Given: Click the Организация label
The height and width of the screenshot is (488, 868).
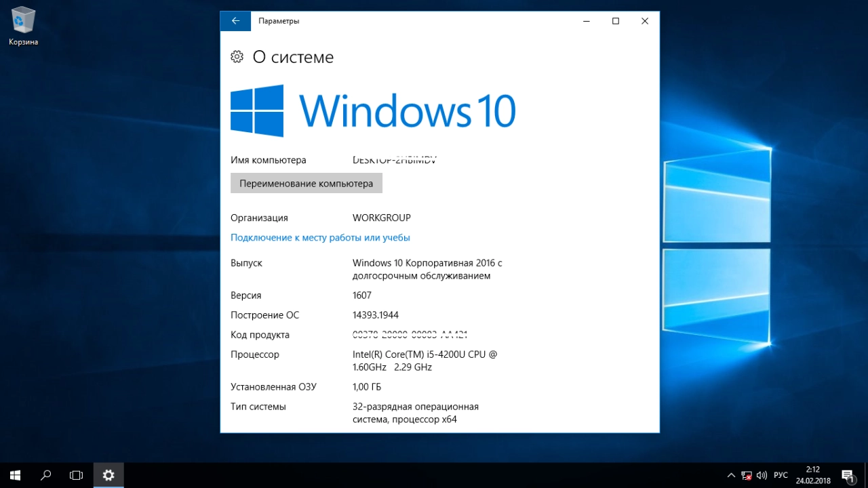Looking at the screenshot, I should click(x=259, y=218).
